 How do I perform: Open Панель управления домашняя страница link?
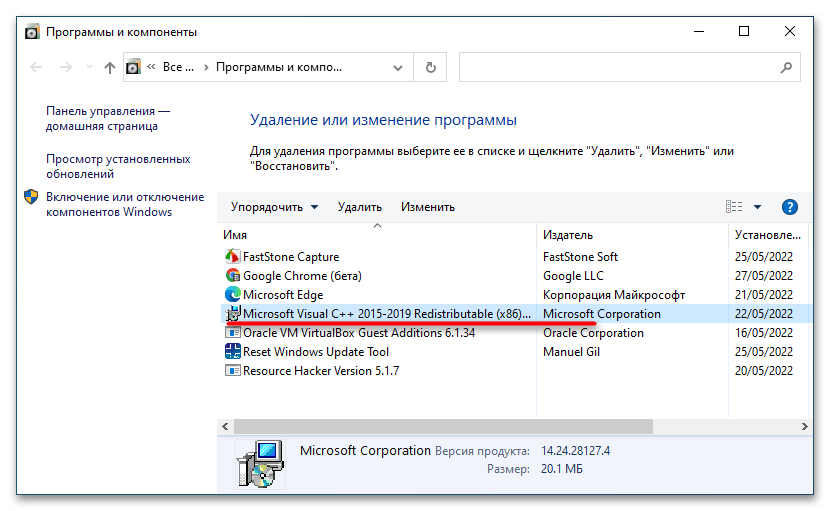pyautogui.click(x=108, y=119)
